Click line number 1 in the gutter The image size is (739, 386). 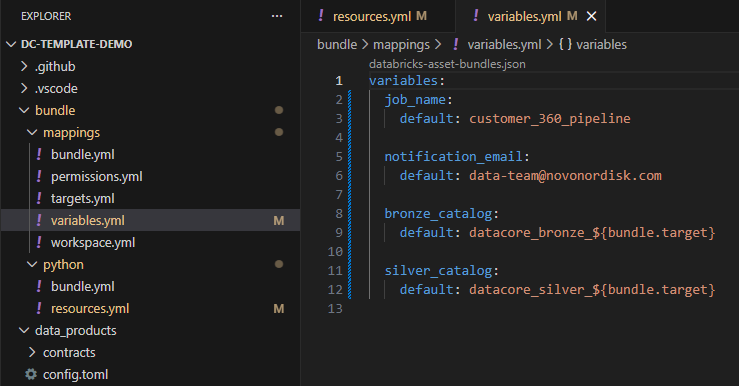click(339, 81)
